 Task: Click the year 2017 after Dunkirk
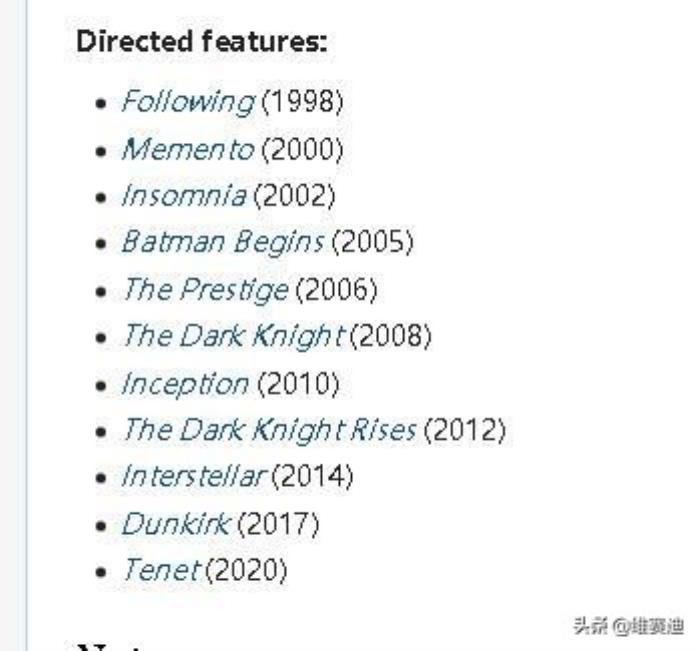[x=277, y=524]
